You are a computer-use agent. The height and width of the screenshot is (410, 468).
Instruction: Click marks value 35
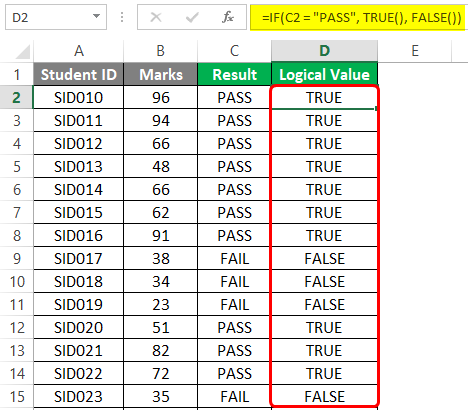point(161,396)
